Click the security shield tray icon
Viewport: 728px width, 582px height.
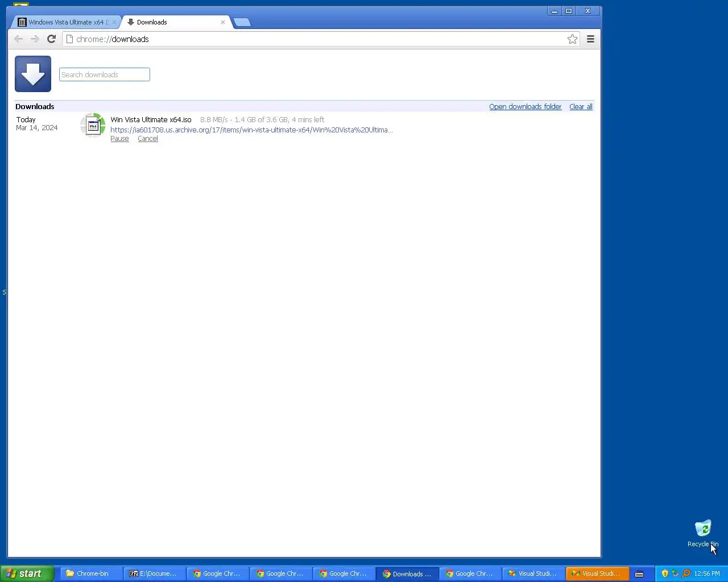click(665, 573)
